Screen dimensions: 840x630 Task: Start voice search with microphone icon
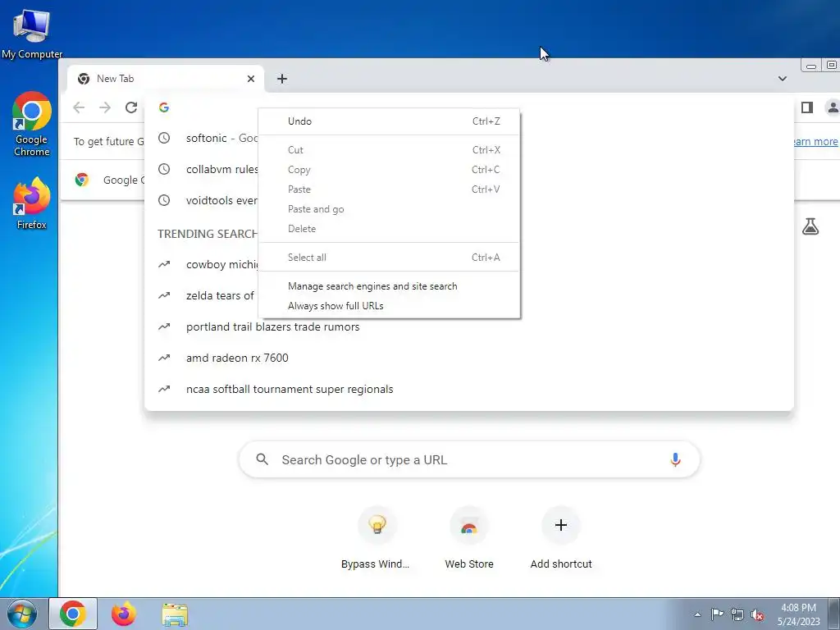click(x=675, y=459)
